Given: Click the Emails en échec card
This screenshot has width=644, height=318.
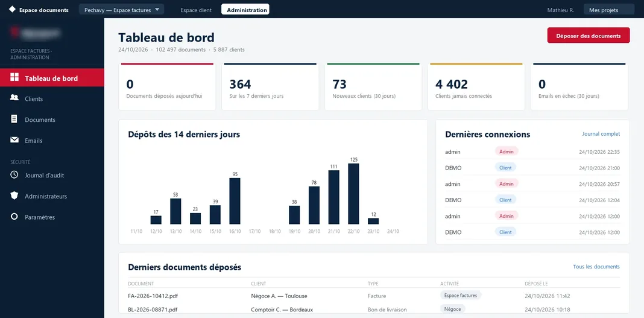Looking at the screenshot, I should (579, 87).
